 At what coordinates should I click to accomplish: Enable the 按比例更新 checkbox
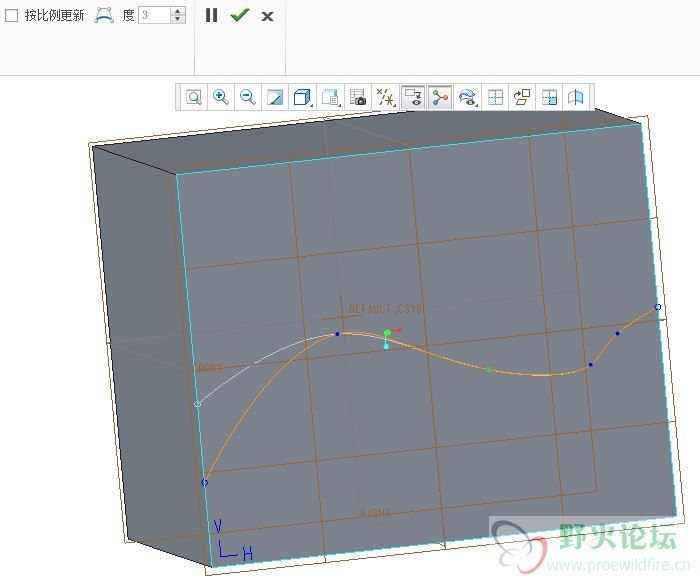[x=11, y=16]
